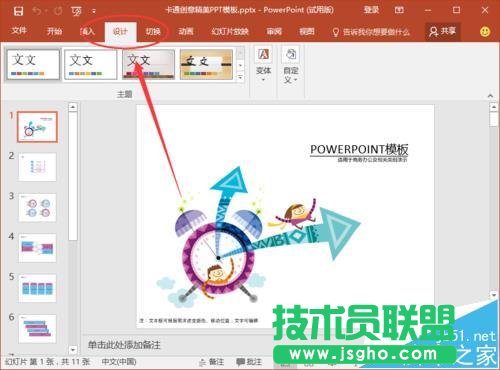Apply the second white theme thumbnail
Screen dimensions: 500x370
point(91,65)
